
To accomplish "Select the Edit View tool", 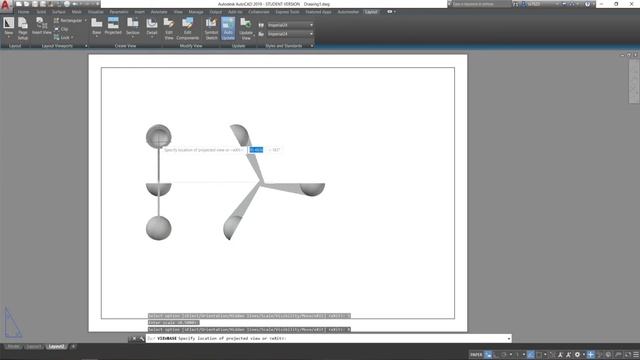I will click(169, 29).
